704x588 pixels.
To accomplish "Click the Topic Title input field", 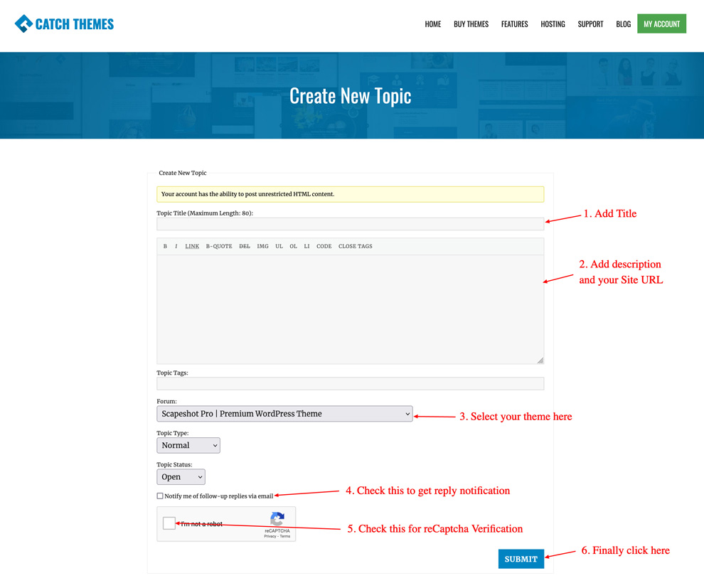I will pyautogui.click(x=350, y=224).
